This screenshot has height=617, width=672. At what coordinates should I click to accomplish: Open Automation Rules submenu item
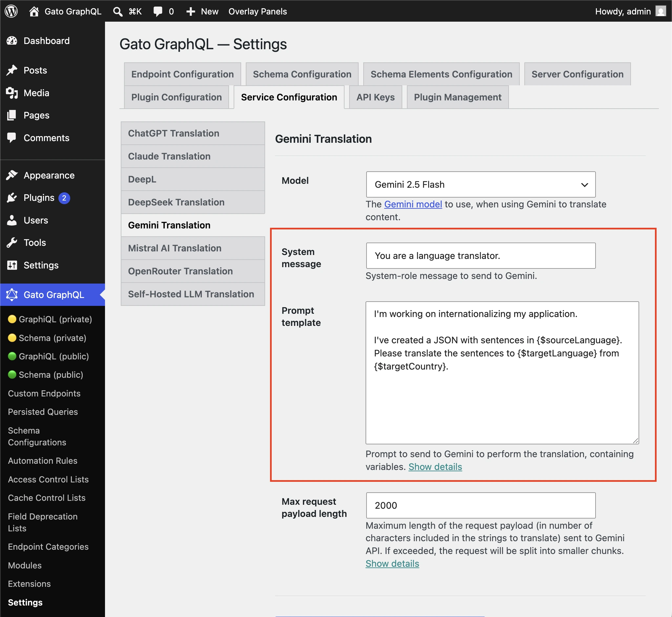pos(42,461)
